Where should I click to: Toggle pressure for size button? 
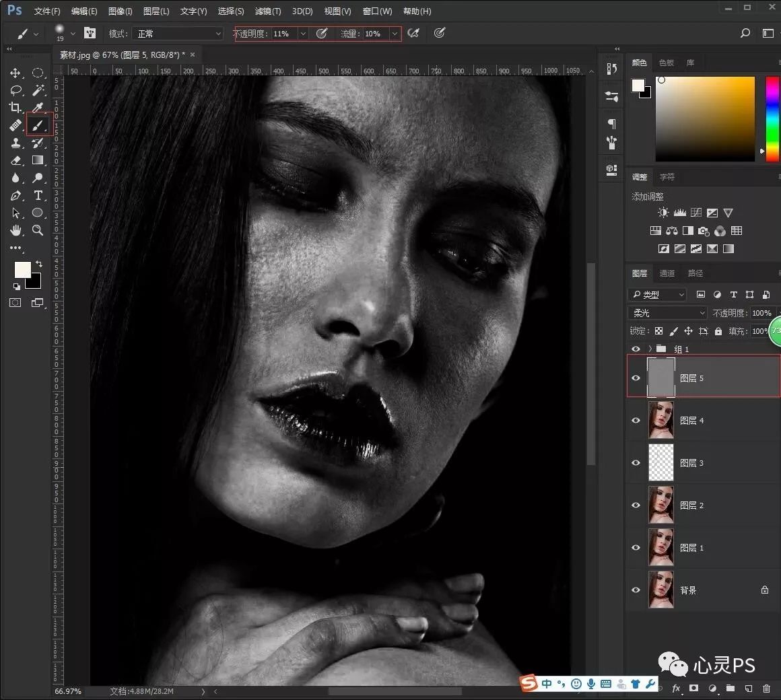(439, 34)
